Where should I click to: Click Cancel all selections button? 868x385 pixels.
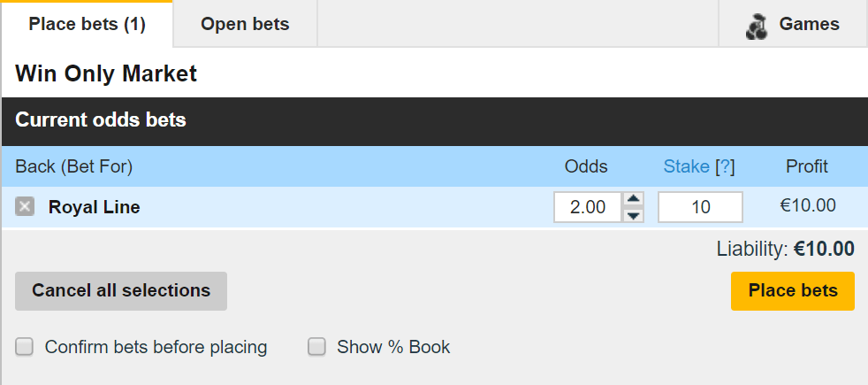pyautogui.click(x=121, y=290)
